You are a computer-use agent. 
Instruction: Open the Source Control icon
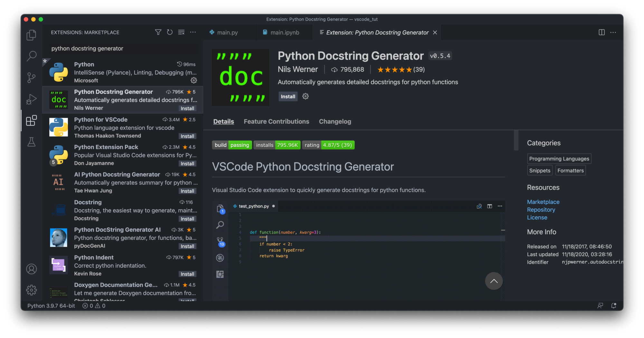[x=31, y=77]
